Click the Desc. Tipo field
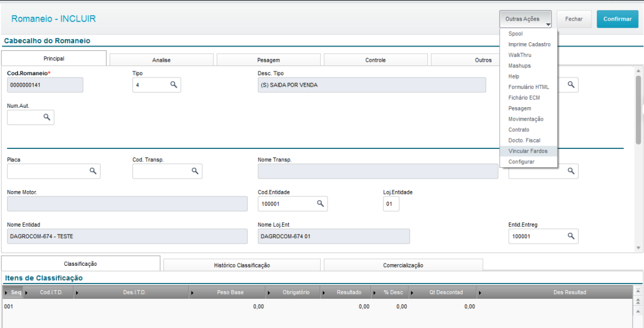Image resolution: width=644 pixels, height=328 pixels. 371,84
